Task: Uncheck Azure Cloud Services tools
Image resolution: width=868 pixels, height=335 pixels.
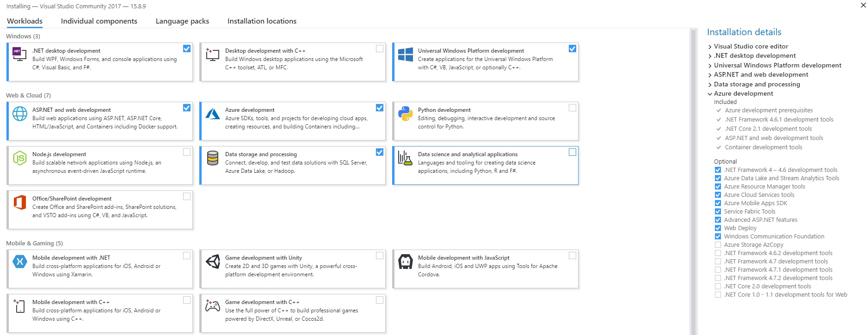Action: point(718,195)
